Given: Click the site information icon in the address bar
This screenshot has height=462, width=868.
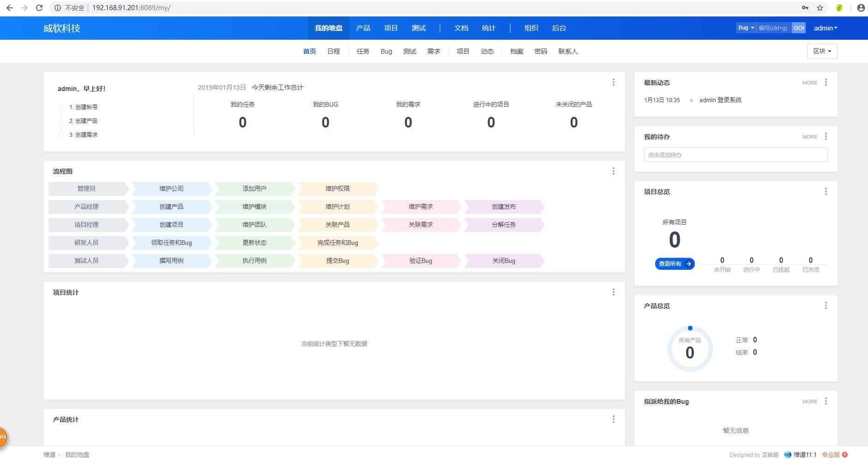Looking at the screenshot, I should pyautogui.click(x=57, y=8).
